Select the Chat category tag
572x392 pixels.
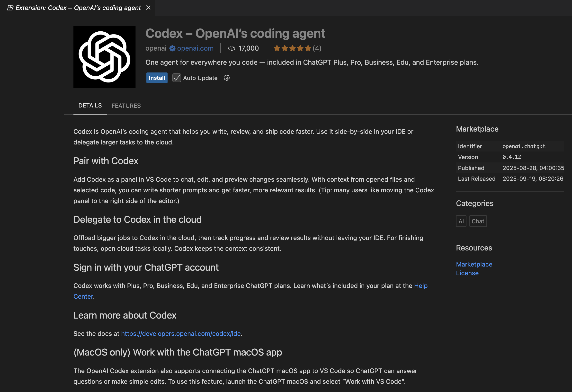[x=478, y=221]
